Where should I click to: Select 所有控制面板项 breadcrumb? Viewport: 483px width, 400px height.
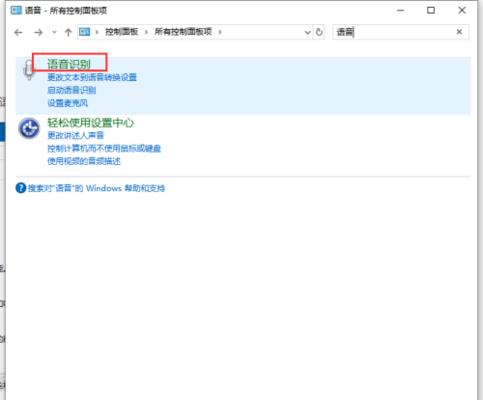tap(183, 32)
